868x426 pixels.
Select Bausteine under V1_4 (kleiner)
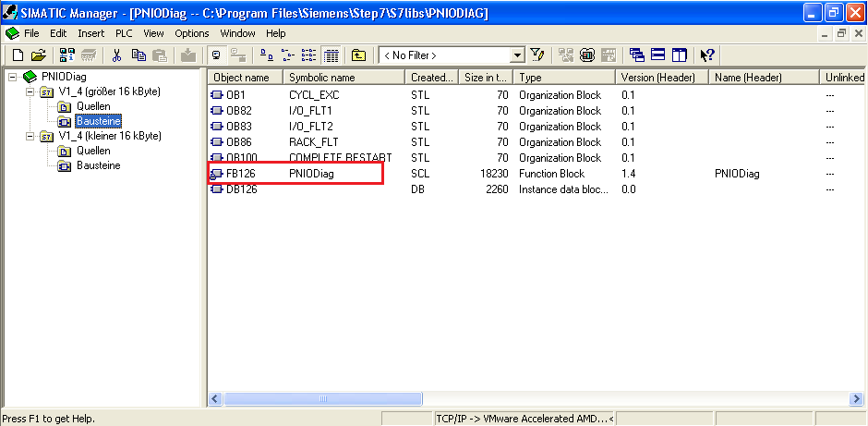(99, 165)
